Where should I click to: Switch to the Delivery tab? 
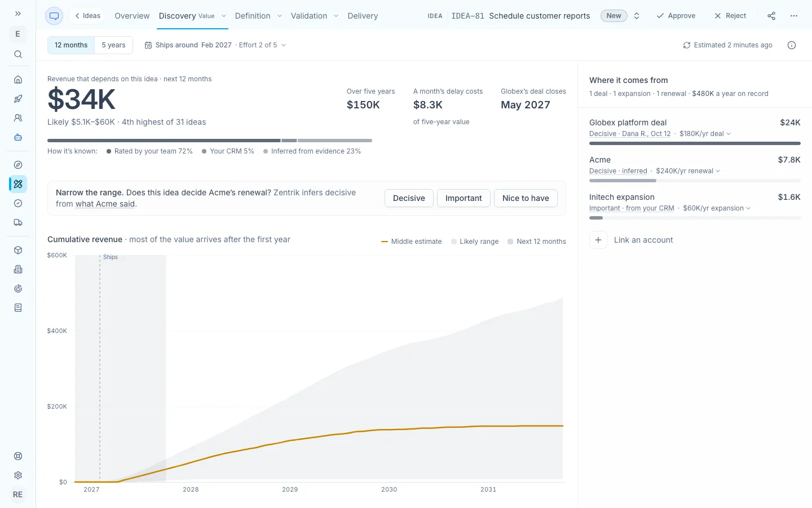[x=363, y=16]
